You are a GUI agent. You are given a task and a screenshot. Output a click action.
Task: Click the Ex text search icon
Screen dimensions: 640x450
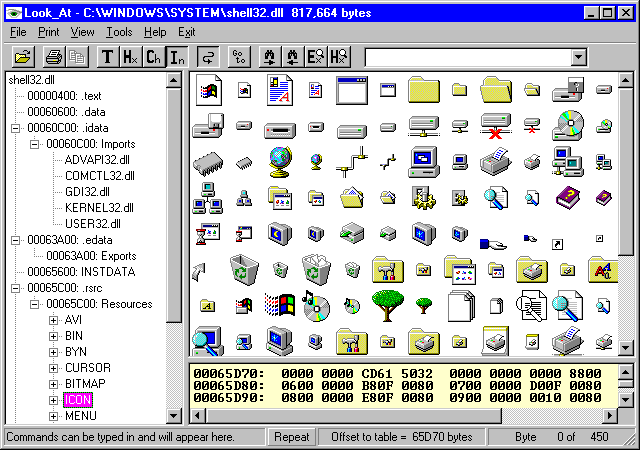[x=316, y=57]
